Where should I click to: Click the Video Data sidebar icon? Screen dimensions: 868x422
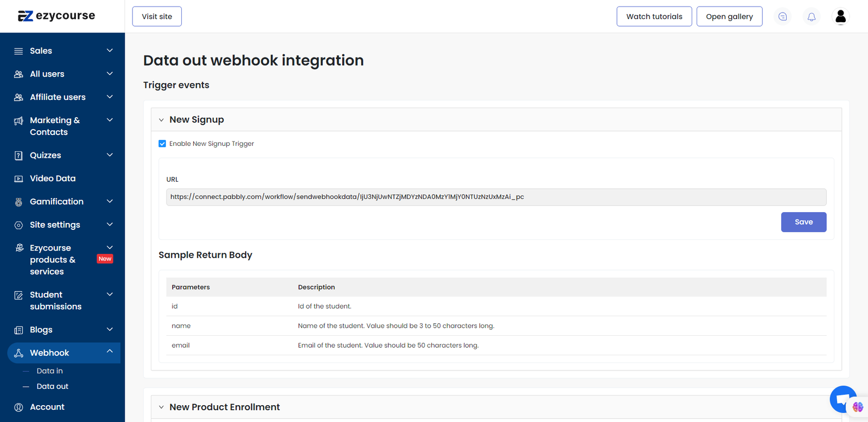tap(18, 178)
